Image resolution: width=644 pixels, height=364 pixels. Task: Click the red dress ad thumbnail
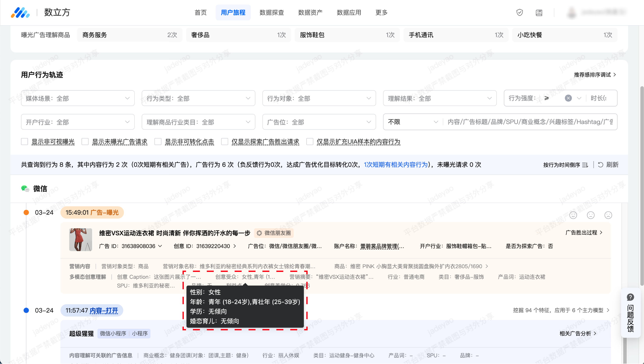coord(80,240)
